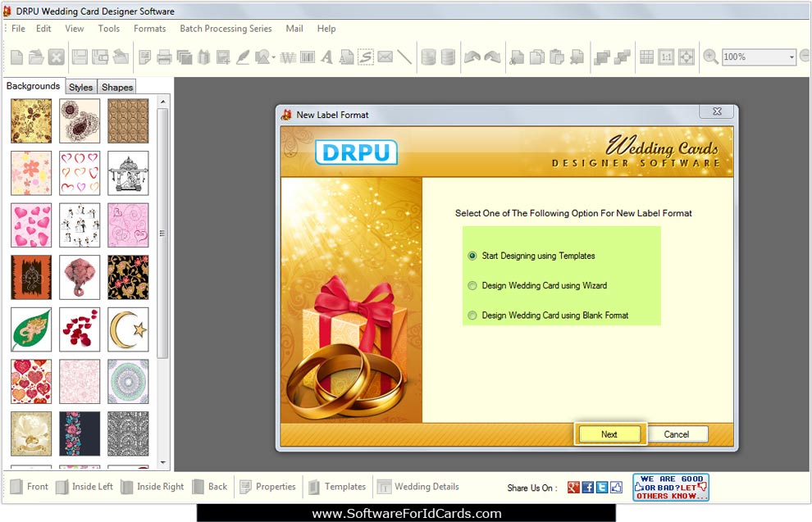Switch to Inside Right card side
Viewport: 812px width, 522px height.
153,486
